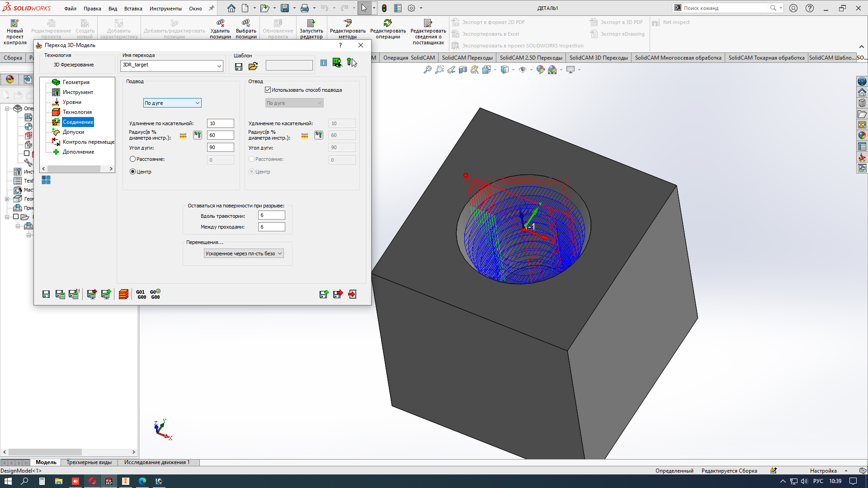Click the red Exit icon in dialog

352,294
